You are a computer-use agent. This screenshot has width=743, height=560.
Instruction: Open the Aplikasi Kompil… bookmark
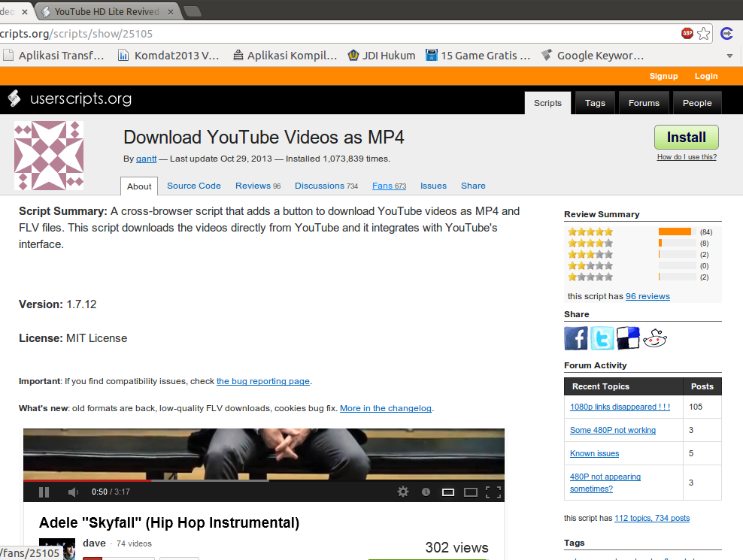click(x=285, y=56)
